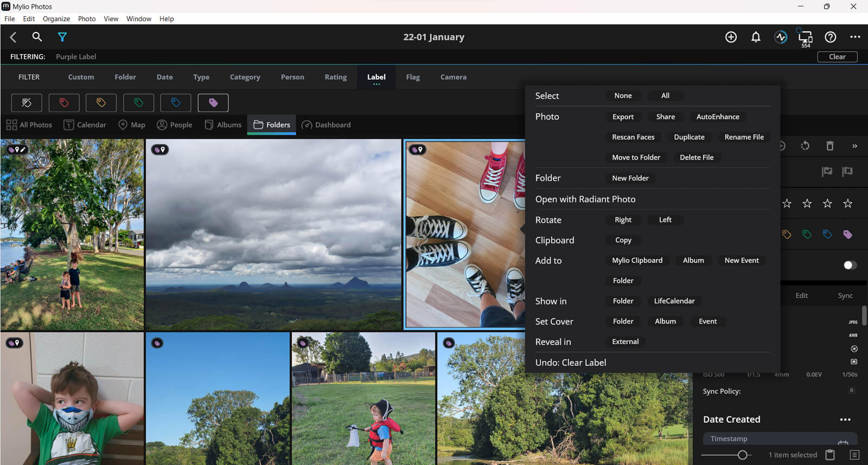Click the activity pulse icon
The height and width of the screenshot is (465, 868).
(781, 37)
